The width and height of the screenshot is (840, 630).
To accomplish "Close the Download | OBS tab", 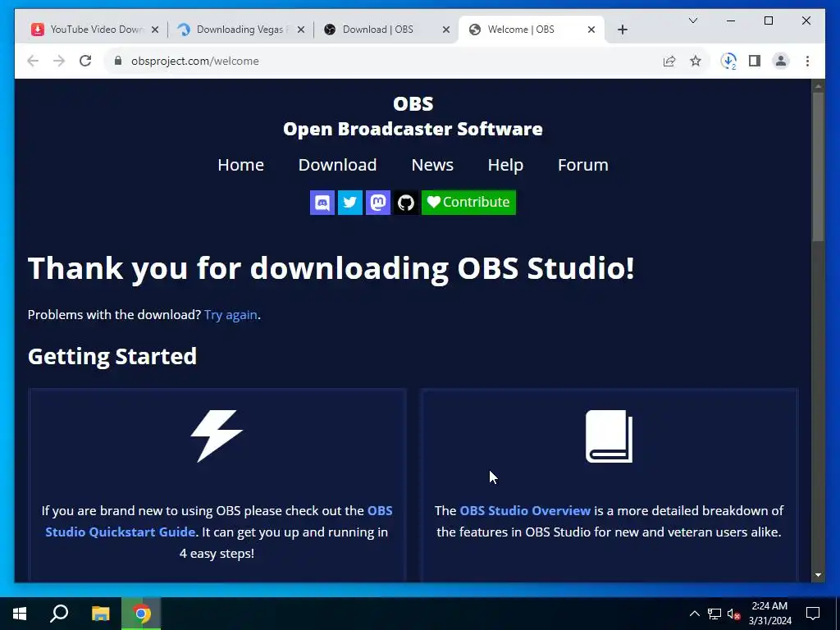I will [x=445, y=30].
